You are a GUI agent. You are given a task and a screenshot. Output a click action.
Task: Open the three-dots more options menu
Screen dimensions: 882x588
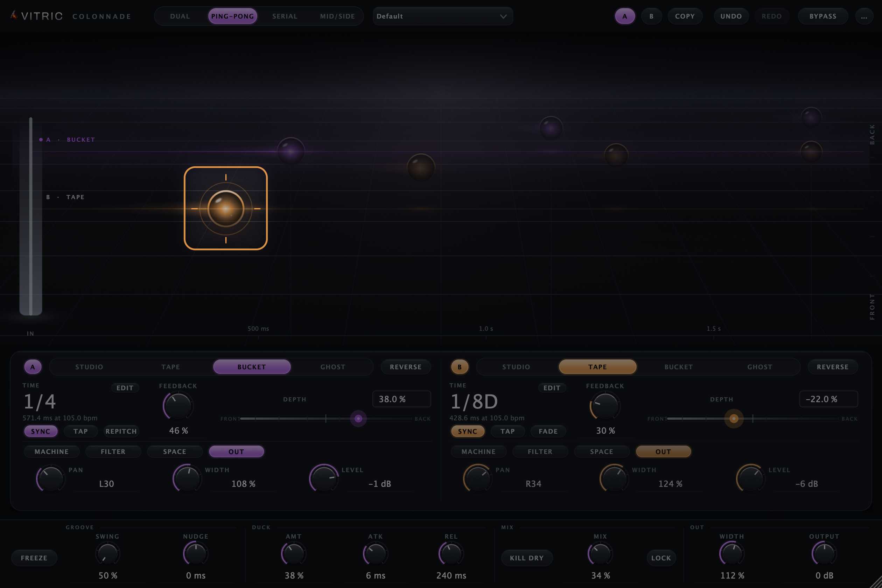pos(864,16)
